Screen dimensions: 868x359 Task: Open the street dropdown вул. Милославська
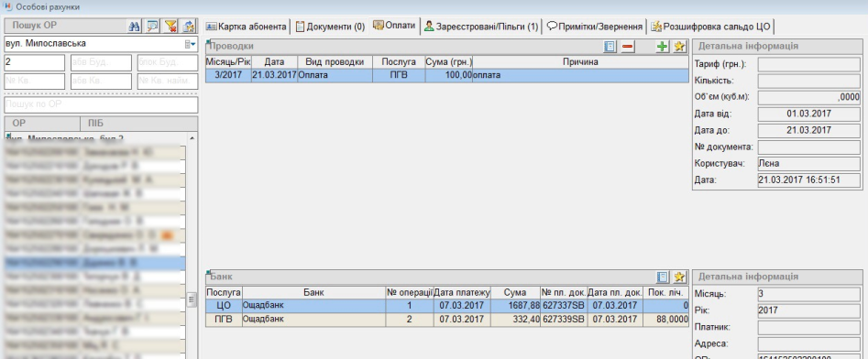[190, 44]
